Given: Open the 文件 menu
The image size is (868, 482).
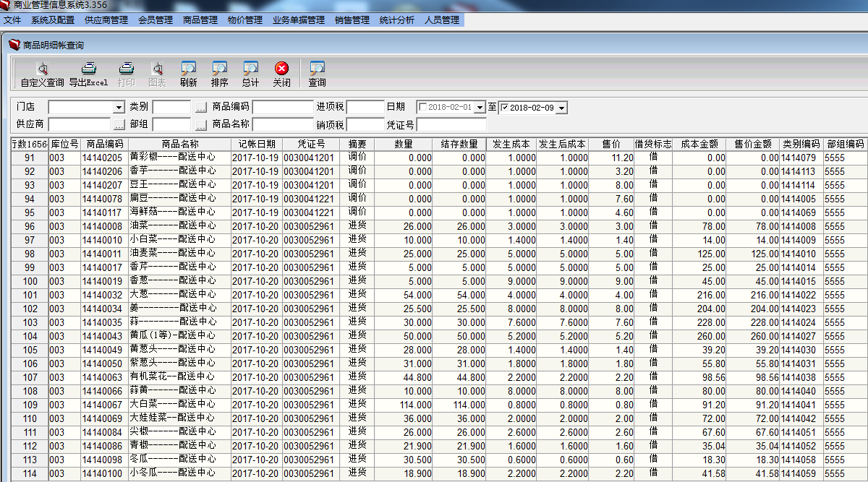Looking at the screenshot, I should [12, 20].
